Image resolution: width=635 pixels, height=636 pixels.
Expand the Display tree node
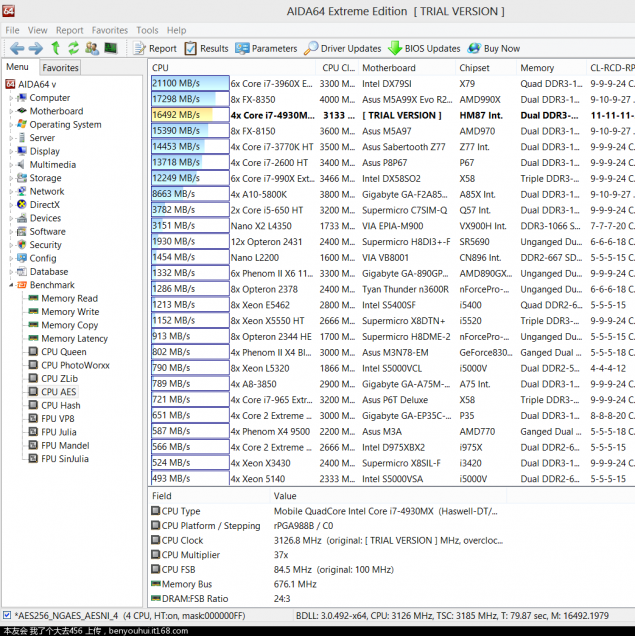pos(11,152)
